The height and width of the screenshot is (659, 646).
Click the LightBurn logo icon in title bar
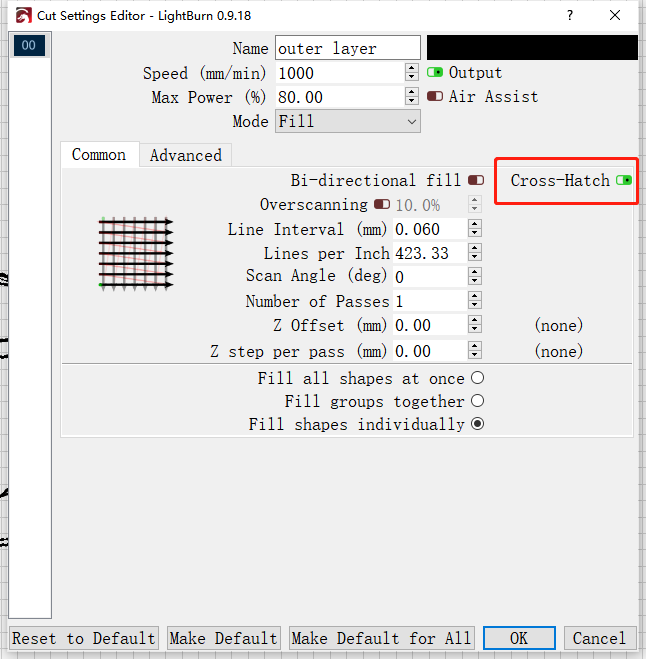coord(24,16)
